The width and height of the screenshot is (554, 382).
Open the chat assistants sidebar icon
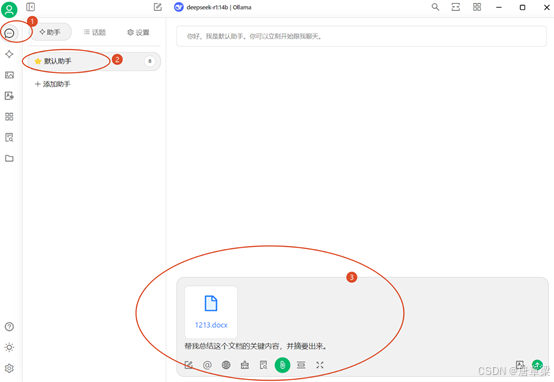pyautogui.click(x=9, y=33)
